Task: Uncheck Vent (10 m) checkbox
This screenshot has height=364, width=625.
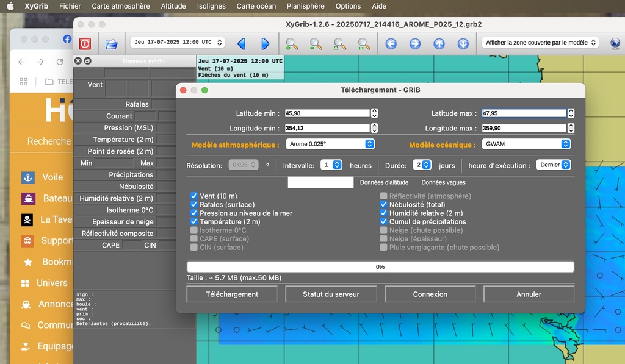Action: click(x=193, y=196)
